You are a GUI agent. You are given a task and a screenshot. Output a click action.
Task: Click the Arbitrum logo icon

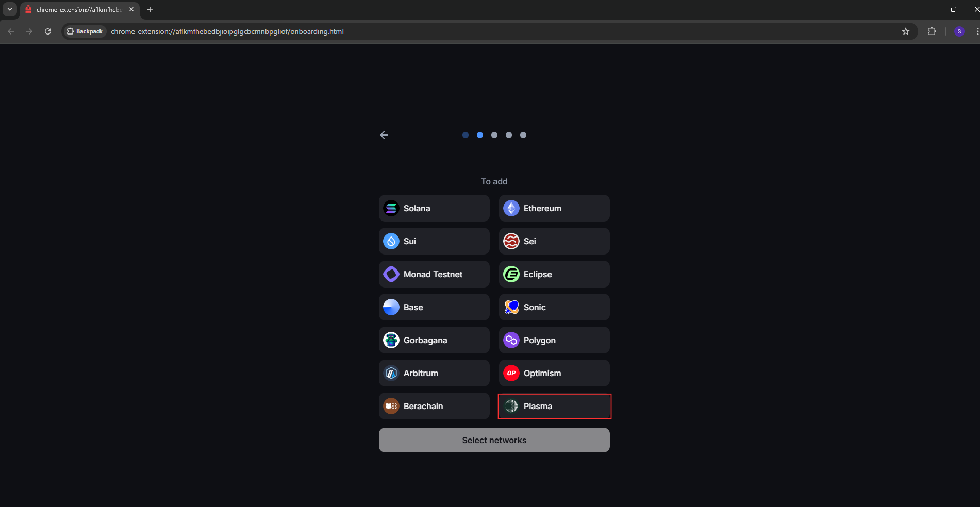click(391, 373)
